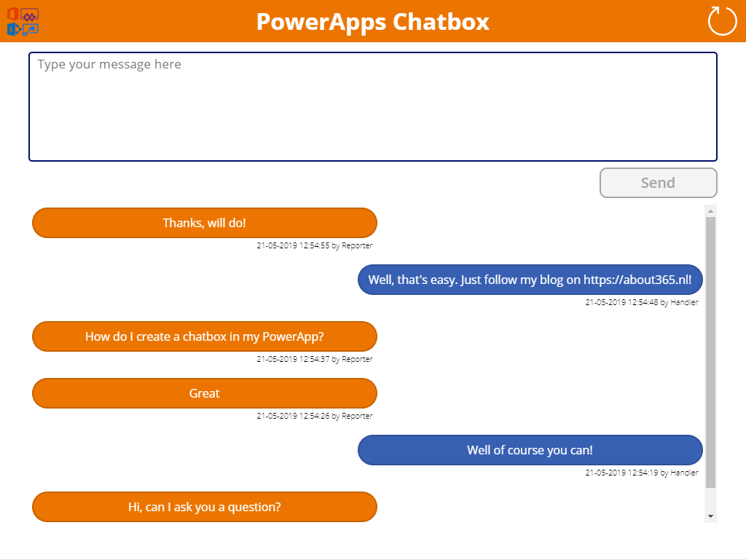The image size is (746, 560).
Task: Select the 'Thanks, will do!' message bubble
Action: point(204,223)
